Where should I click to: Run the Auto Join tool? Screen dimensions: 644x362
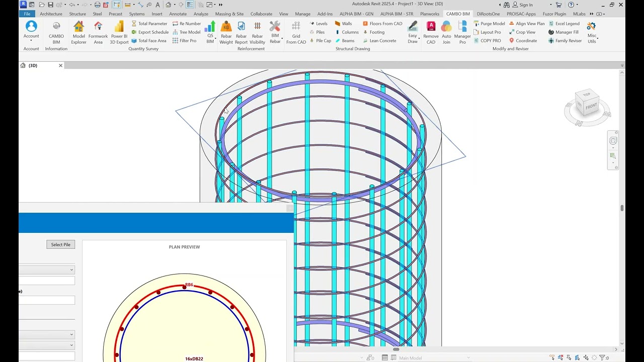pyautogui.click(x=446, y=33)
